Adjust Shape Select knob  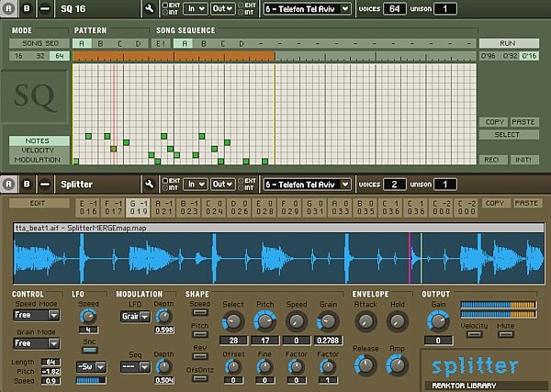click(233, 321)
